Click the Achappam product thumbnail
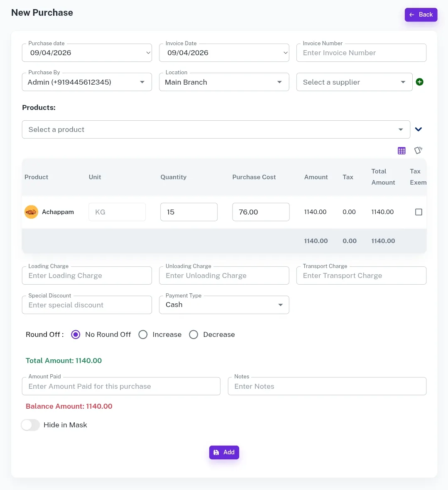The width and height of the screenshot is (448, 490). pyautogui.click(x=31, y=212)
